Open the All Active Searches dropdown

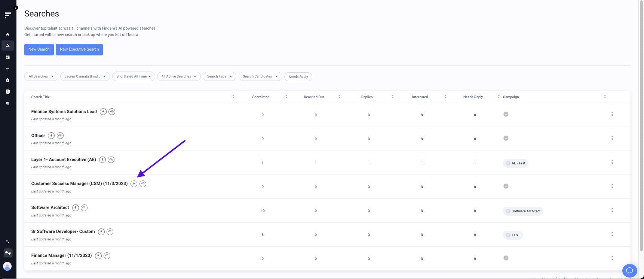(178, 76)
